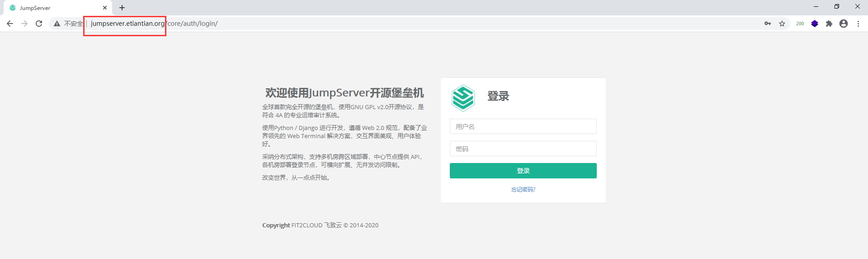Click the browser forward arrow
The width and height of the screenshot is (868, 259).
(x=24, y=24)
